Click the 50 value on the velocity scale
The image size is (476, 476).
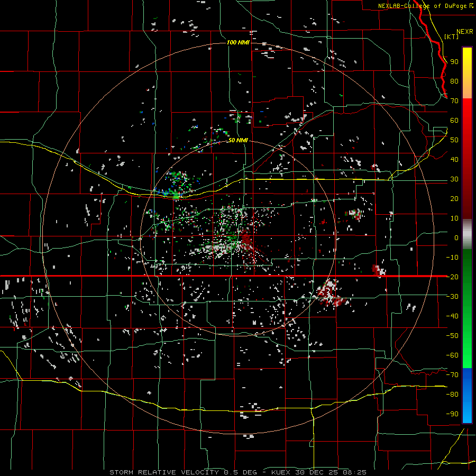454,140
